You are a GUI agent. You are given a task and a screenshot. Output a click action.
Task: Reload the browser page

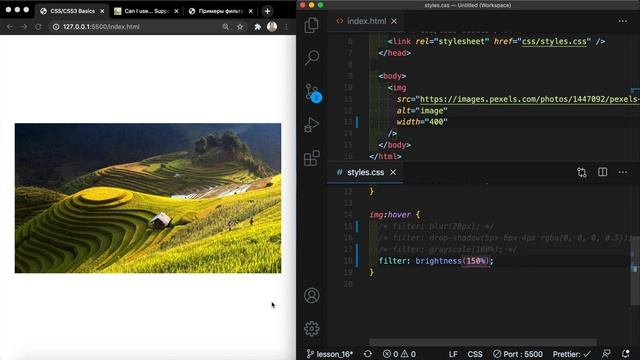pyautogui.click(x=38, y=27)
